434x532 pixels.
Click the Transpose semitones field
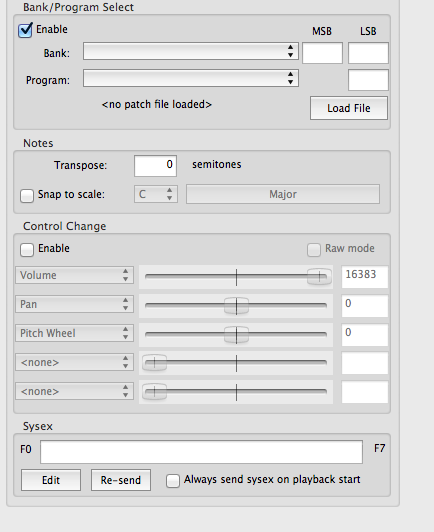155,166
